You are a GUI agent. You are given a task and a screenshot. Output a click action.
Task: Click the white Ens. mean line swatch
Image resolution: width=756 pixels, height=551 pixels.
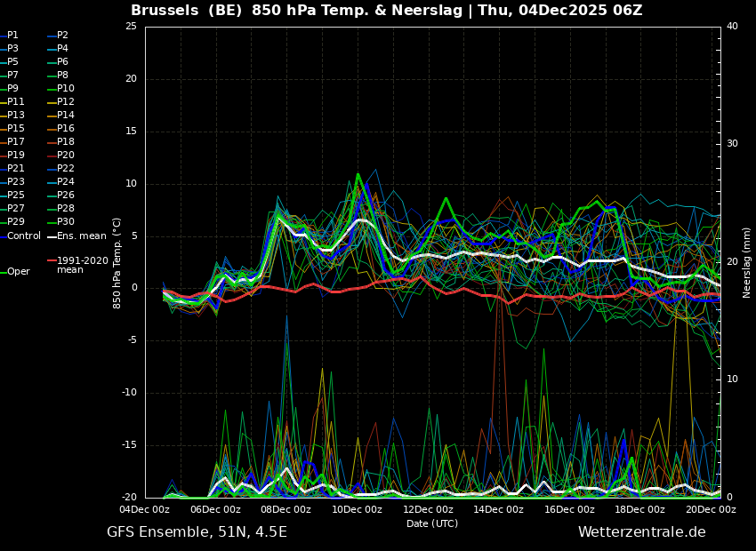pos(52,236)
